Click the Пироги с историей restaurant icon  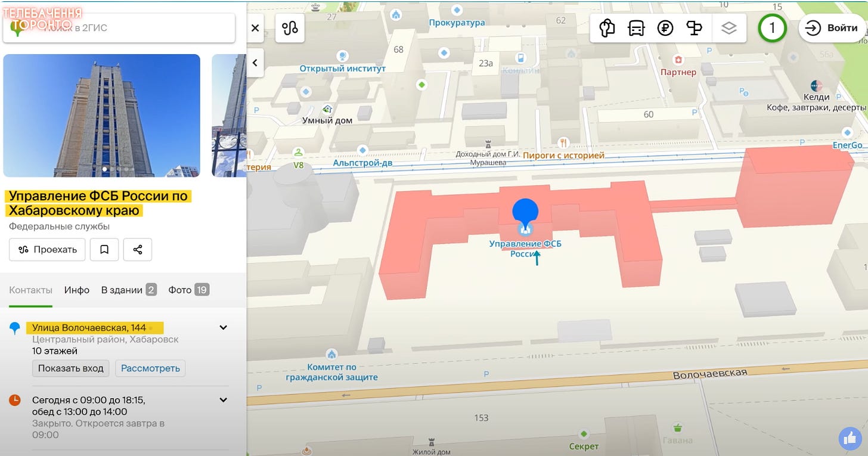click(563, 142)
